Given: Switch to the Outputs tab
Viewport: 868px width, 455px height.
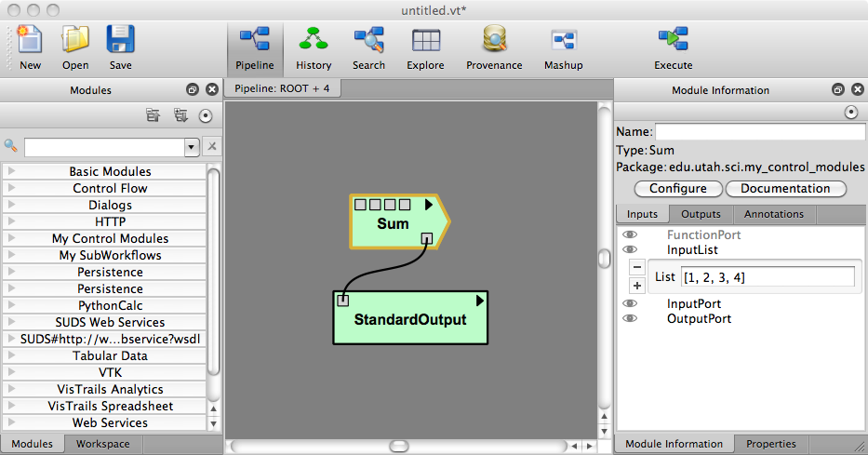Looking at the screenshot, I should (x=701, y=214).
